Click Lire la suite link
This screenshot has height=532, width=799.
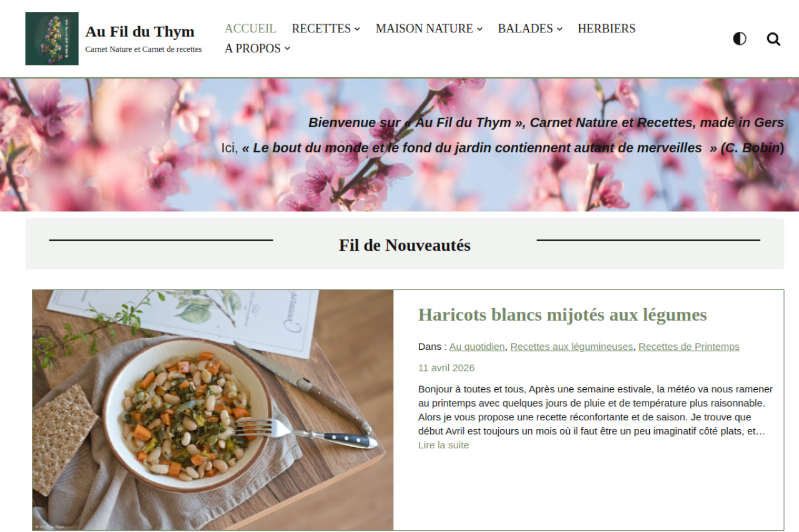[x=444, y=445]
